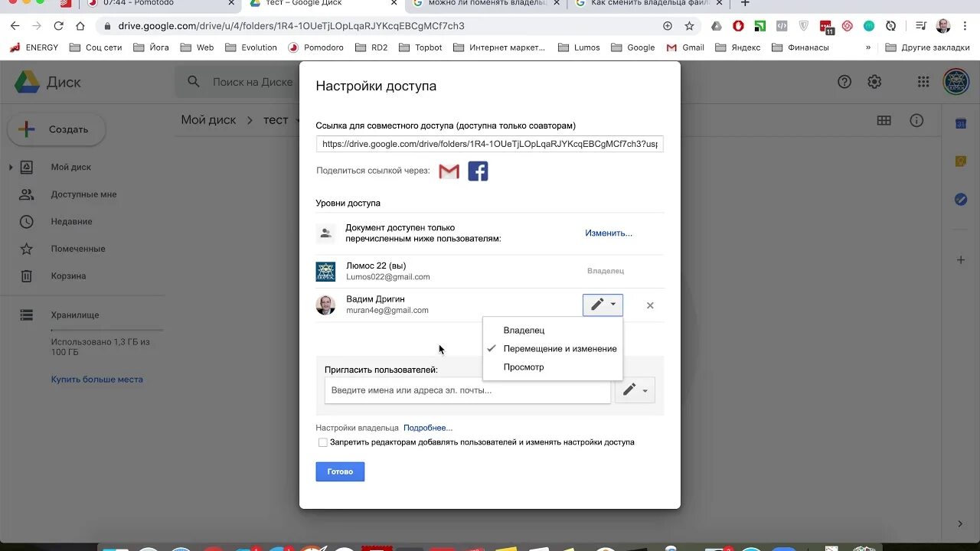Image resolution: width=980 pixels, height=551 pixels.
Task: Switch to the можно ли поменять tab
Action: coord(486,3)
